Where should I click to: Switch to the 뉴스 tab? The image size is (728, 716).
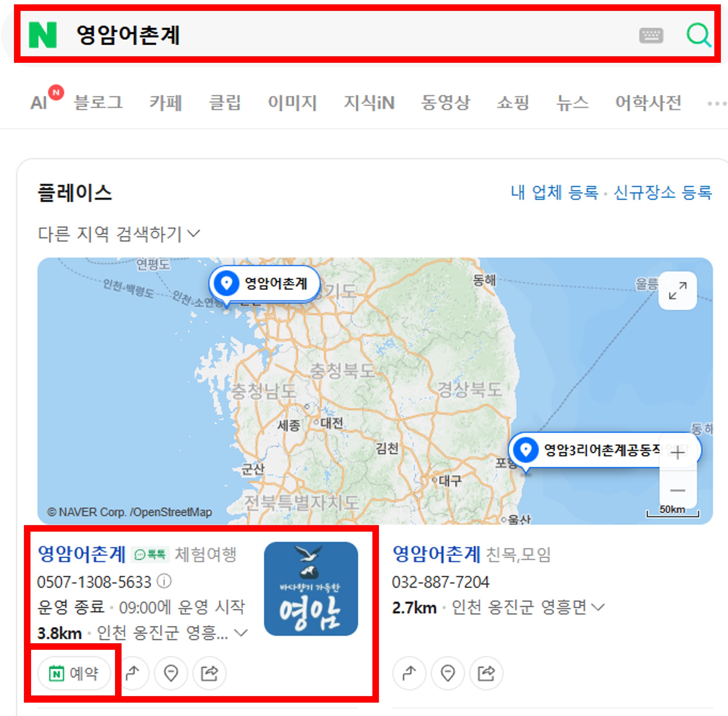click(572, 103)
